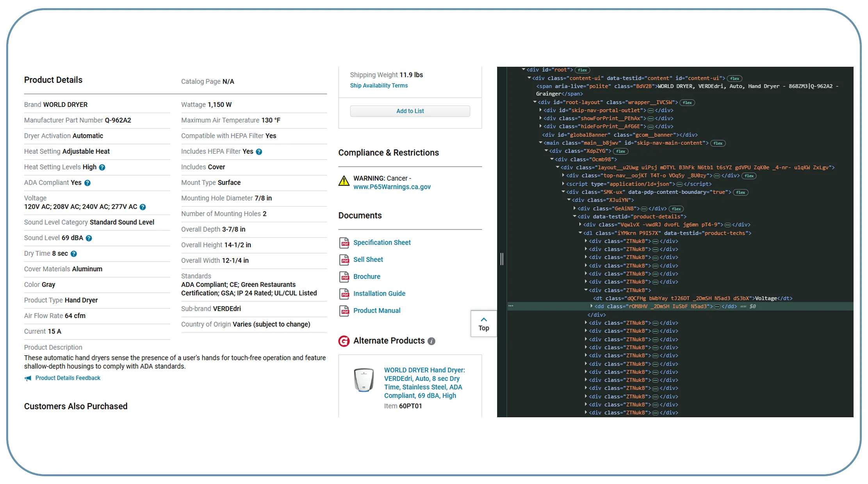The height and width of the screenshot is (484, 868).
Task: Open WORLD DRYER Hand Dryer alternate product link
Action: click(x=424, y=383)
